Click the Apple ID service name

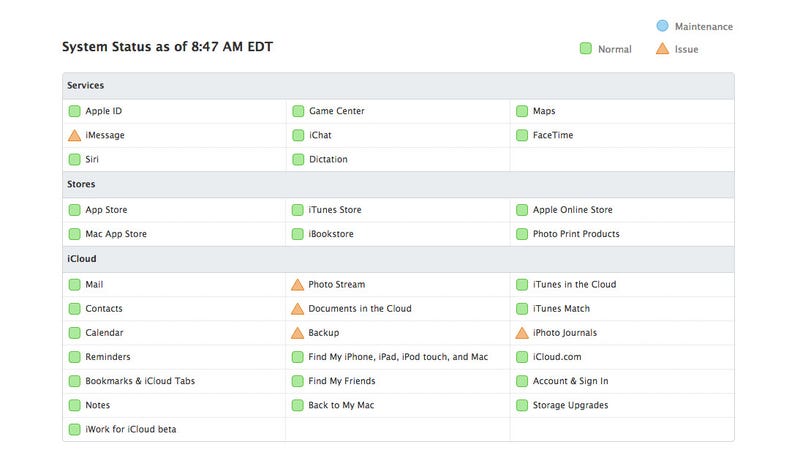104,111
